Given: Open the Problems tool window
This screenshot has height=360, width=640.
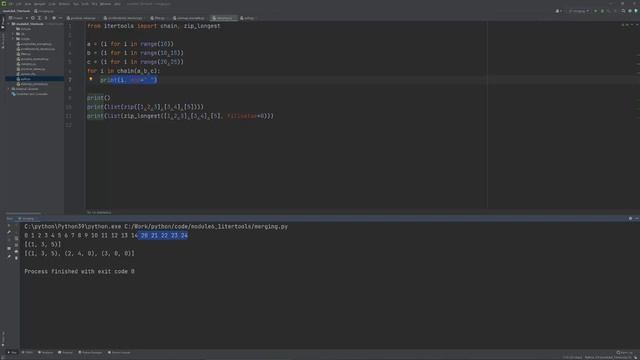Looking at the screenshot, I should point(45,352).
